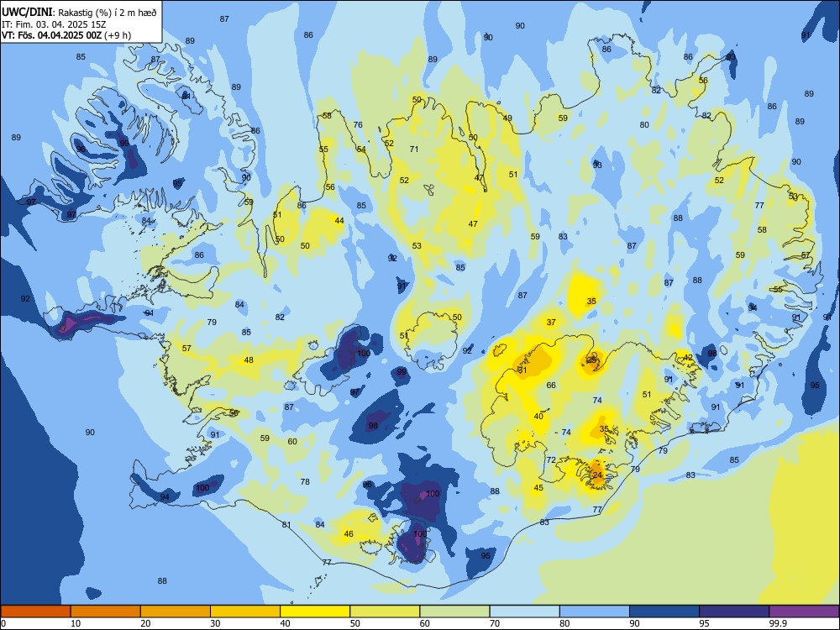Image resolution: width=840 pixels, height=630 pixels.
Task: Click the 60–70 light green legend swatch
Action: pyautogui.click(x=454, y=612)
